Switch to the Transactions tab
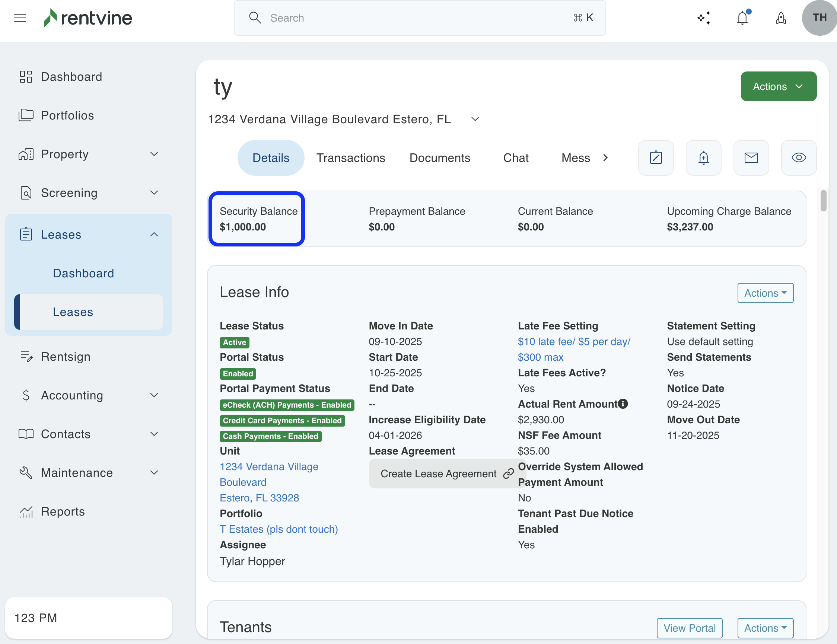 click(x=350, y=158)
